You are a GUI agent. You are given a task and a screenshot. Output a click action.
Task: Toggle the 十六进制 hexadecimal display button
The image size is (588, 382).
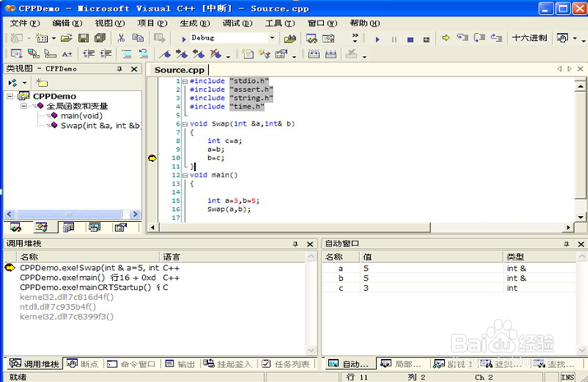[529, 38]
